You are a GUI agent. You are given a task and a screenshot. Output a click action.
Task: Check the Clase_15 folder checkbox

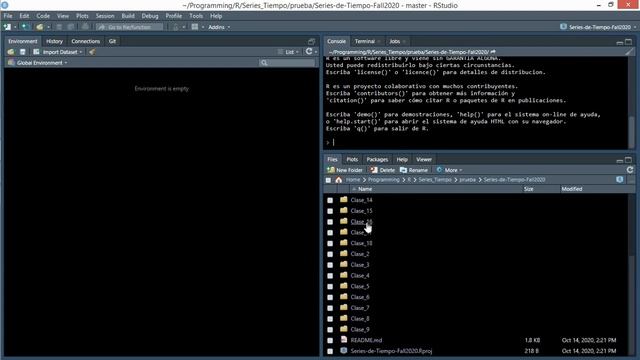330,211
